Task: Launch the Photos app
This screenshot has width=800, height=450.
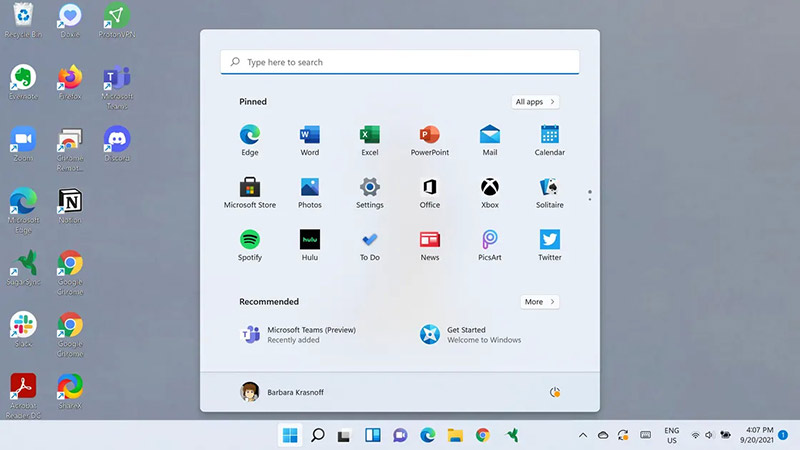Action: pos(310,192)
